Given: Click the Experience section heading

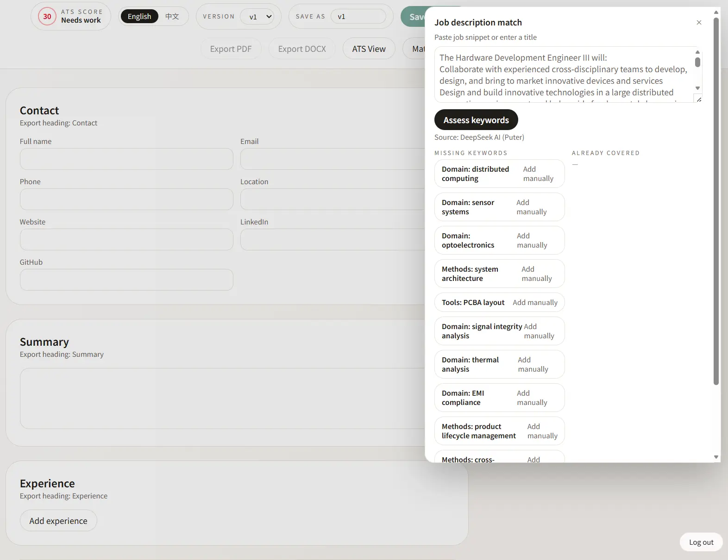Looking at the screenshot, I should (x=47, y=483).
